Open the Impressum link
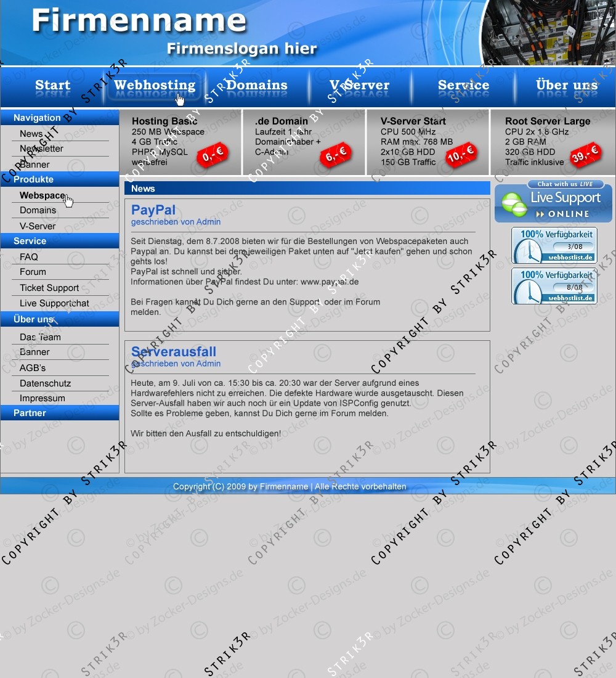This screenshot has width=616, height=678. (43, 398)
